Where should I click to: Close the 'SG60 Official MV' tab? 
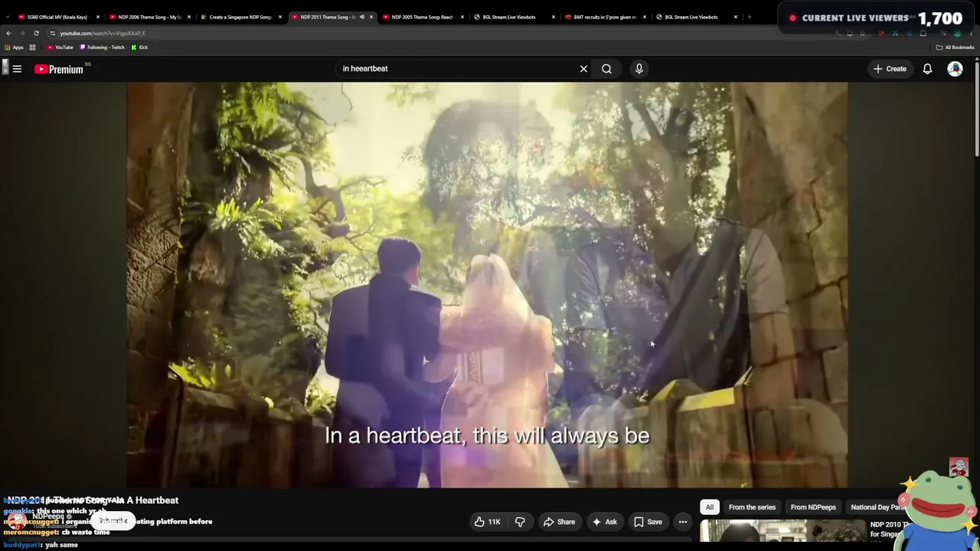tap(98, 17)
